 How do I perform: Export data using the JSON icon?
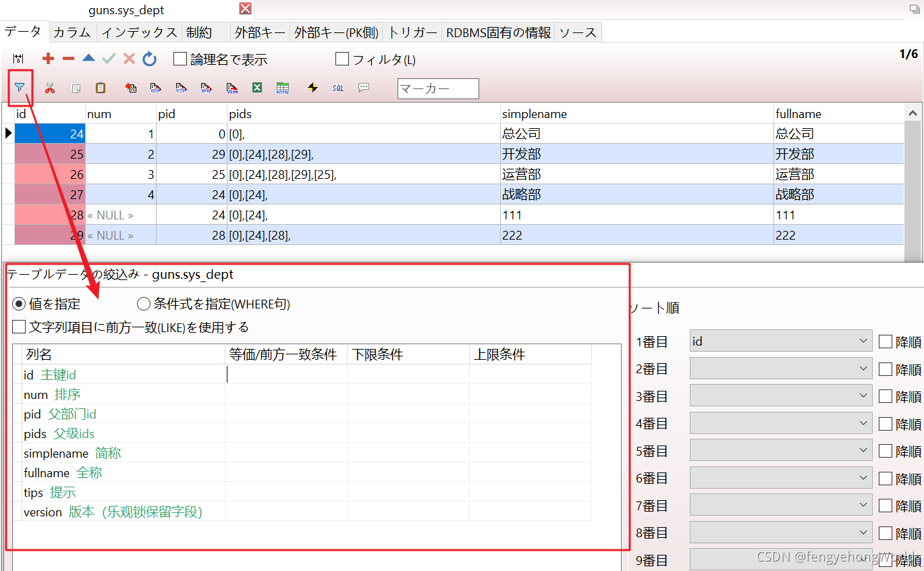[x=232, y=88]
